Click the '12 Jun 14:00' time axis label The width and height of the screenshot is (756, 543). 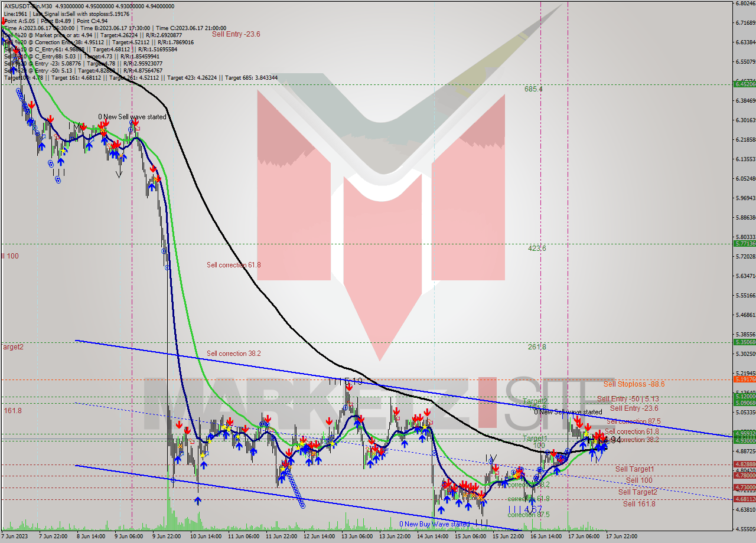[x=319, y=537]
